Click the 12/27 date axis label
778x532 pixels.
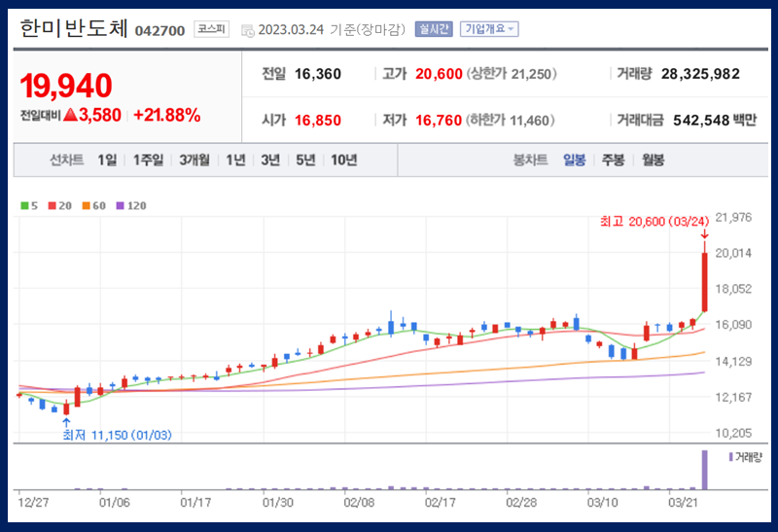tap(33, 503)
